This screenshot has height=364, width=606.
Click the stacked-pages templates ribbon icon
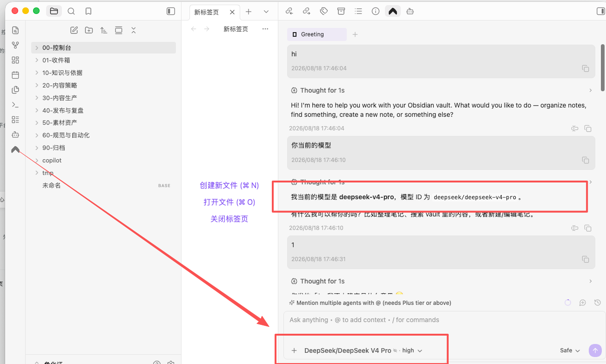click(15, 90)
